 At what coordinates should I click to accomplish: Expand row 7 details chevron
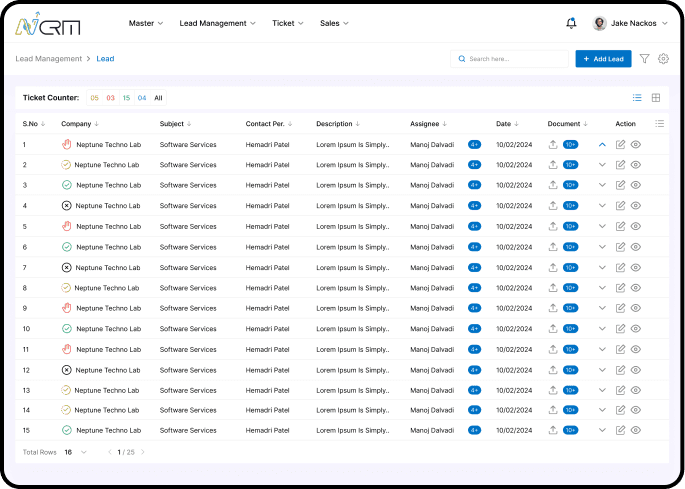click(x=602, y=267)
